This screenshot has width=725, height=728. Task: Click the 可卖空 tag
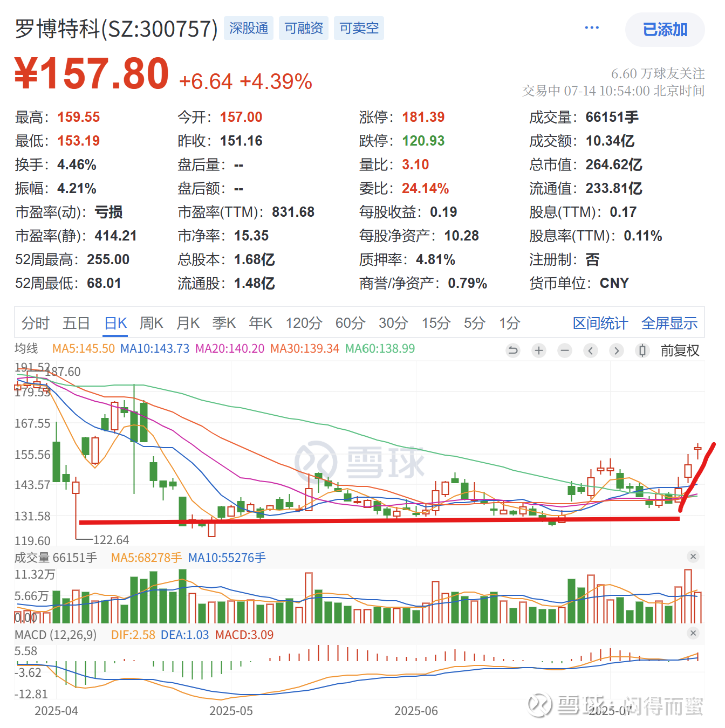[x=359, y=28]
